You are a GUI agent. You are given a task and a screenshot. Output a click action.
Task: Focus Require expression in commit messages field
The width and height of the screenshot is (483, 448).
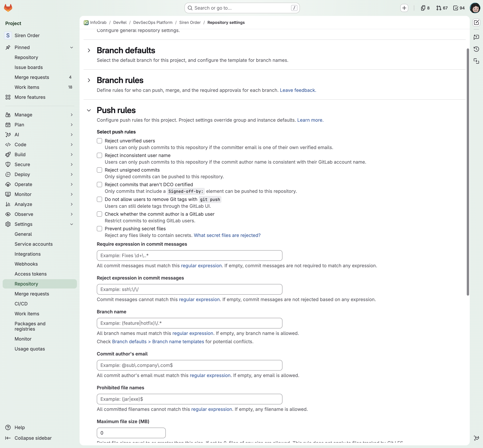point(189,256)
